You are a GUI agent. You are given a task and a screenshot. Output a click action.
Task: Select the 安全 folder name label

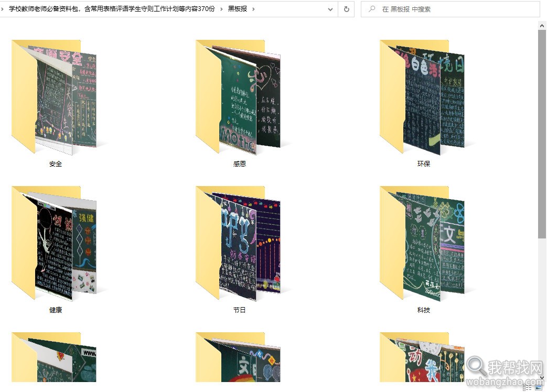tap(56, 164)
